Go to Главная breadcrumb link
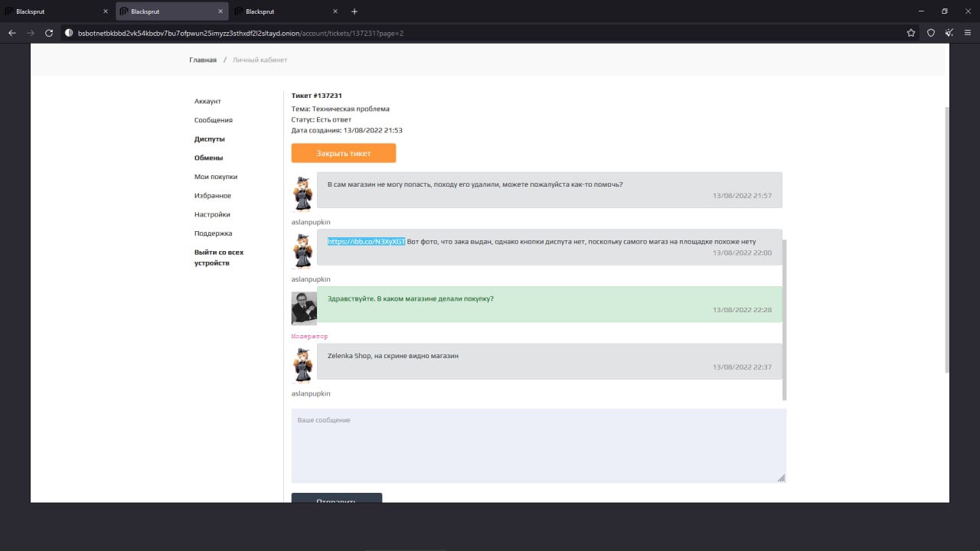This screenshot has width=980, height=551. point(203,60)
